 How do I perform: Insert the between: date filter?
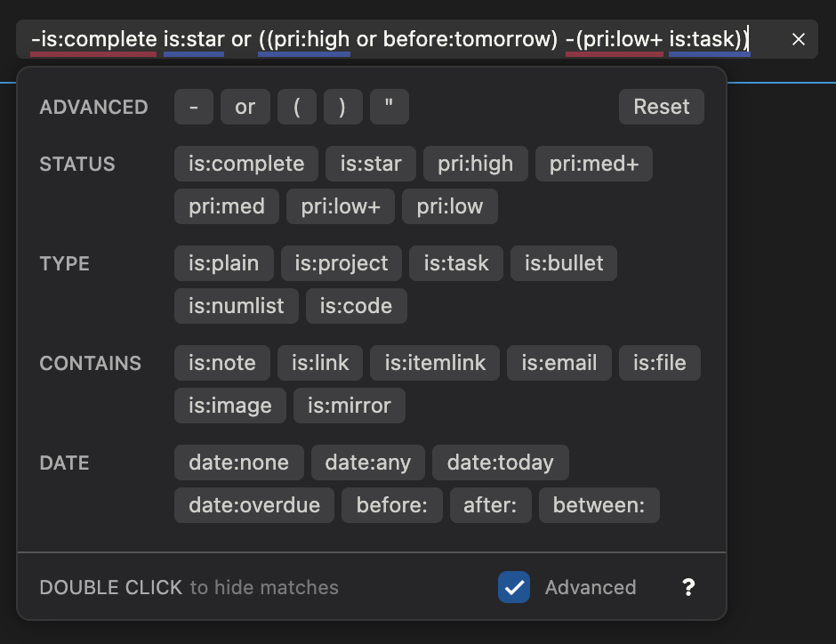(599, 505)
